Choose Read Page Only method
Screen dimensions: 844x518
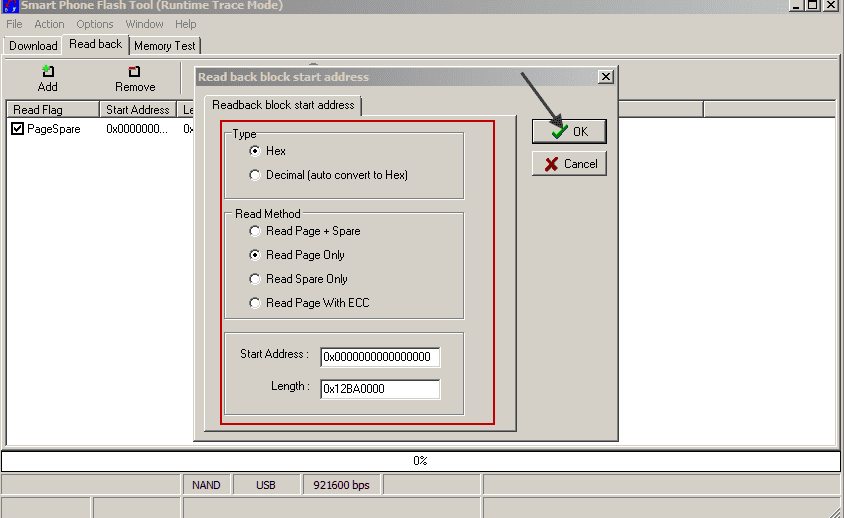tap(255, 255)
